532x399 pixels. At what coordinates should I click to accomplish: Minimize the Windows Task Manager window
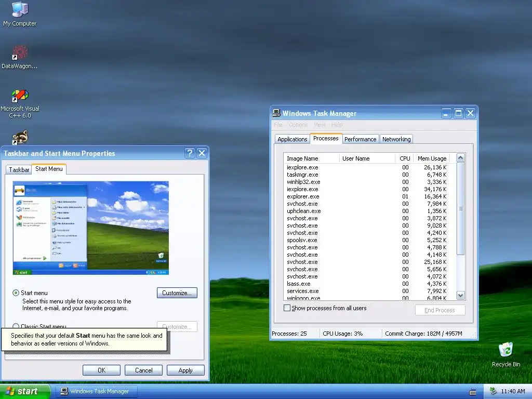click(446, 113)
